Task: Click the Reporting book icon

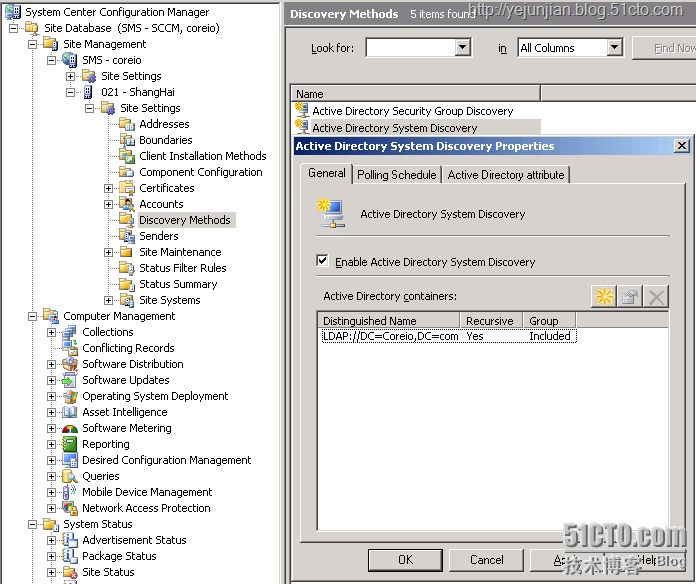Action: 70,444
